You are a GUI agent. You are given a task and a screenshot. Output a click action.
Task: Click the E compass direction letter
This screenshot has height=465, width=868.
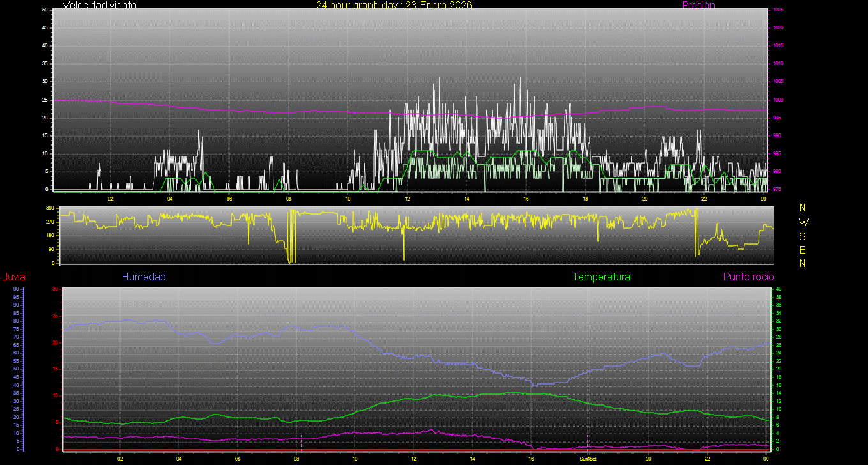pyautogui.click(x=803, y=250)
